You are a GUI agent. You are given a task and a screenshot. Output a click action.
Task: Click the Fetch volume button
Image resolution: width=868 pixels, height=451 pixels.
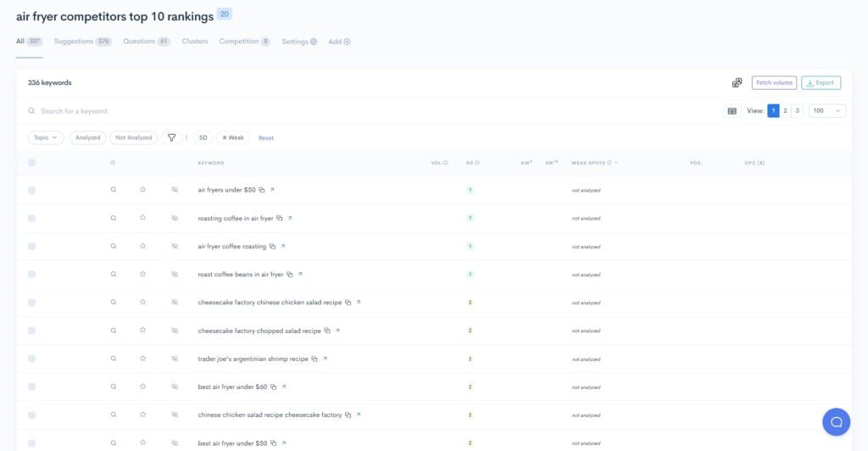774,83
